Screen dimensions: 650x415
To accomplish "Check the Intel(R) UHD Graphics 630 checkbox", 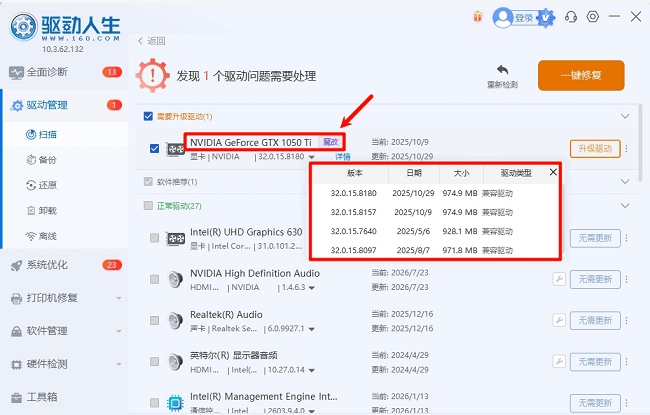I will [x=154, y=238].
